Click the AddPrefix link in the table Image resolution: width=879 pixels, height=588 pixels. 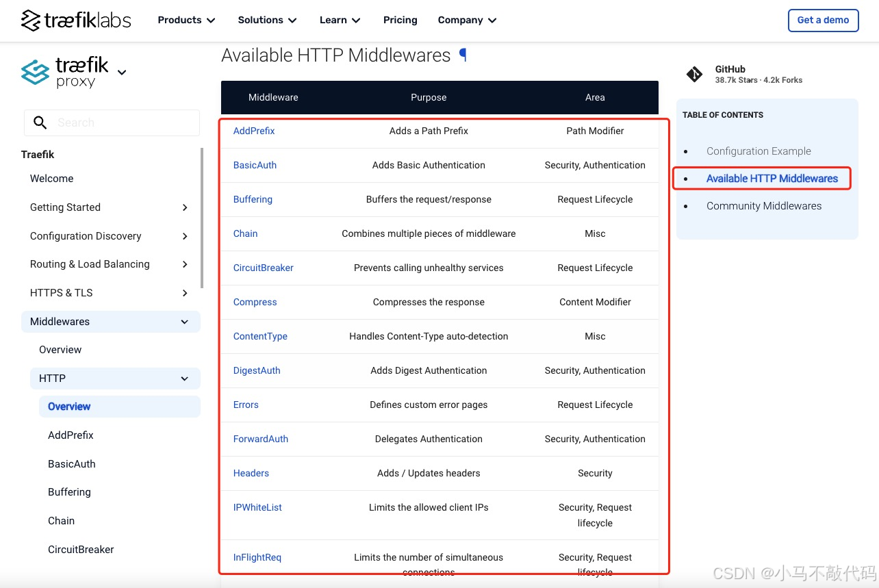254,131
